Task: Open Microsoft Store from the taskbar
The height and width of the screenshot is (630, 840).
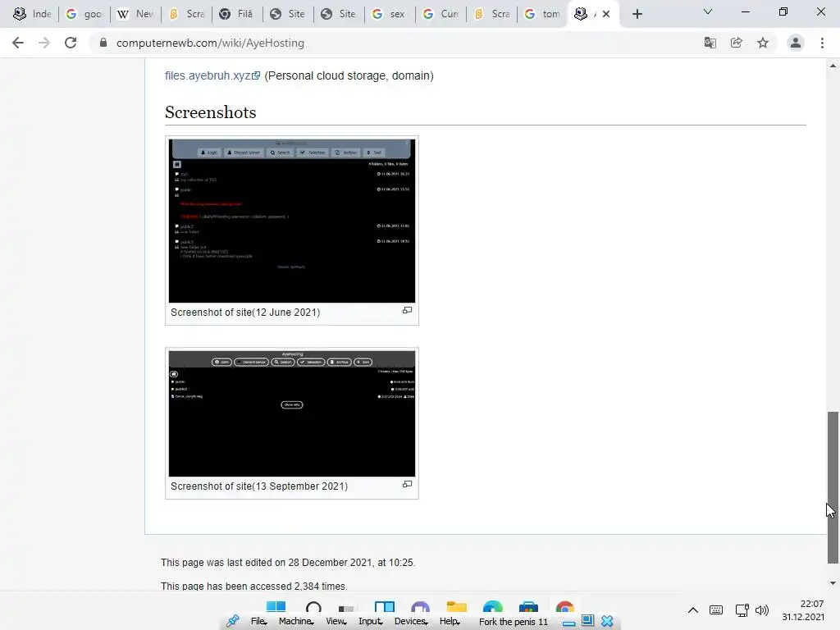Action: 528,607
